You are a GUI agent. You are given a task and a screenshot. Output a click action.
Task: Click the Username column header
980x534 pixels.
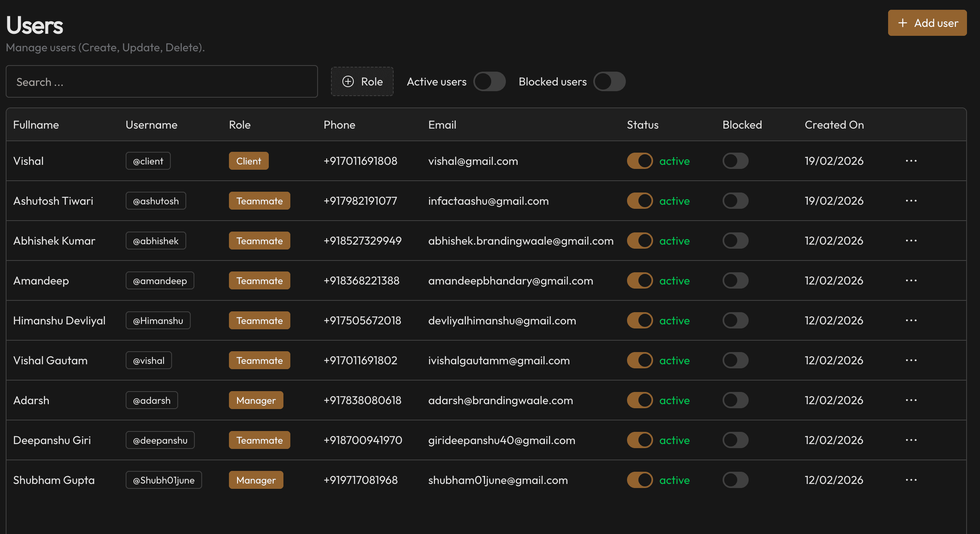click(151, 125)
